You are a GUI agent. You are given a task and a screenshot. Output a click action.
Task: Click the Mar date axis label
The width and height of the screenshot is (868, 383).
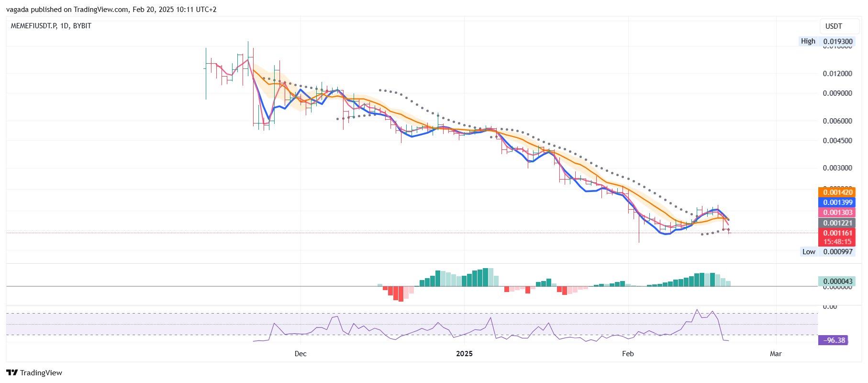click(776, 354)
